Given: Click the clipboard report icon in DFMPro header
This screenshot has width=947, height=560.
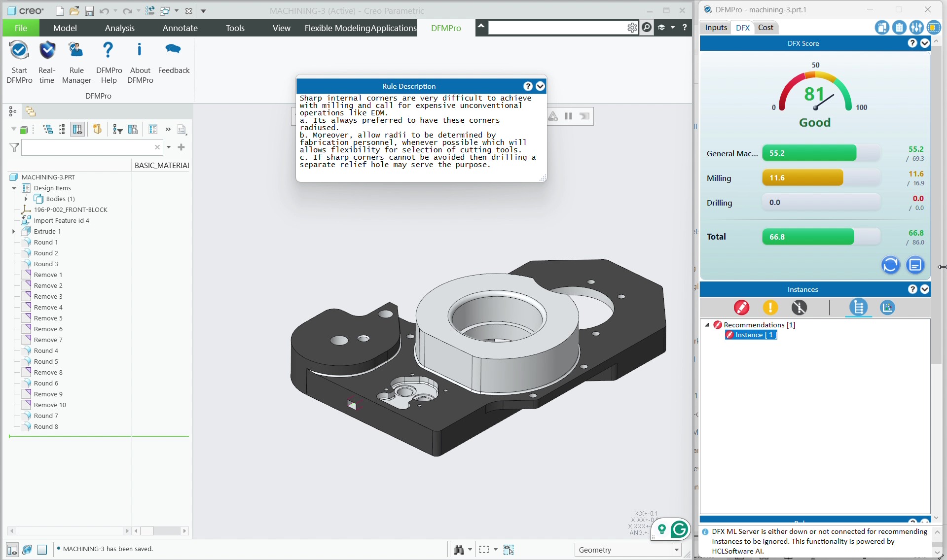Looking at the screenshot, I should click(899, 28).
